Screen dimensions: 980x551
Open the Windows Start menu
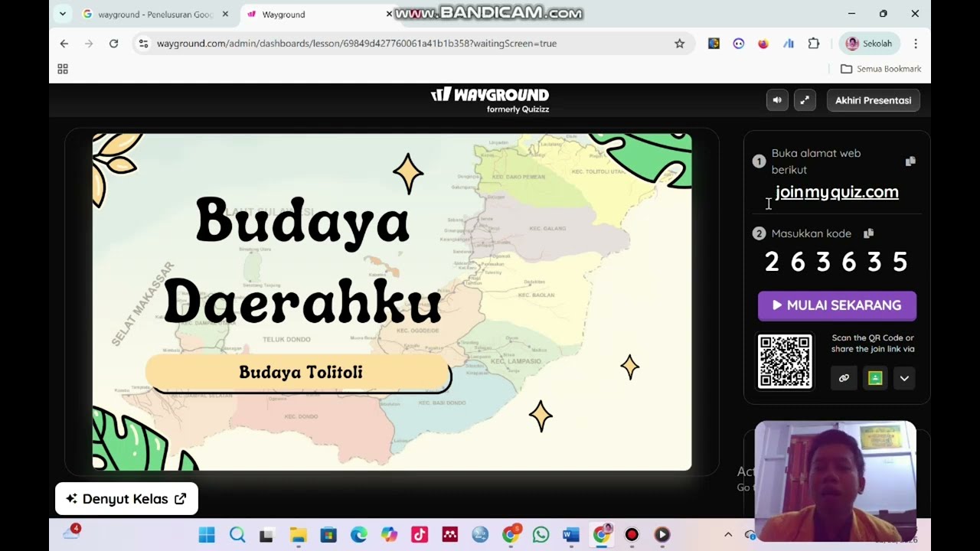pos(207,535)
